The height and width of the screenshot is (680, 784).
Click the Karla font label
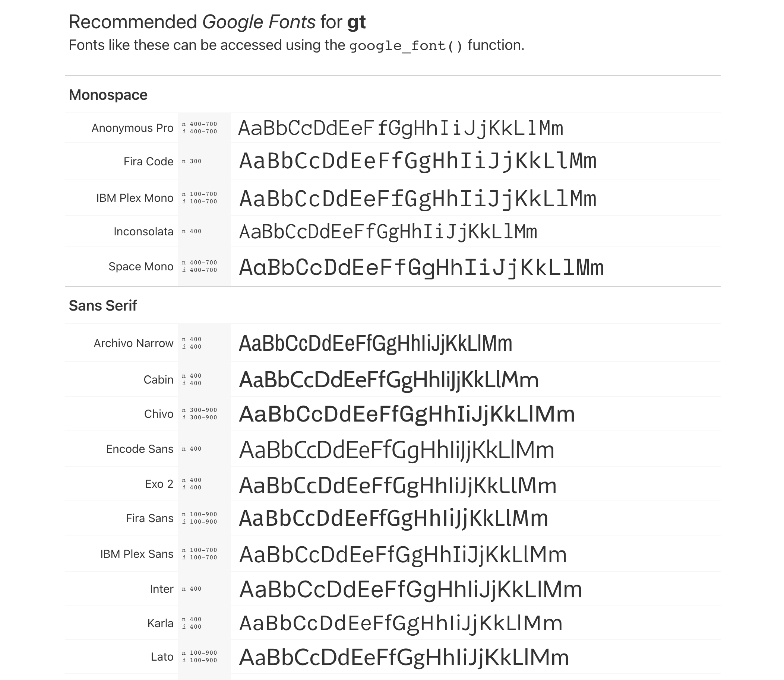(160, 623)
